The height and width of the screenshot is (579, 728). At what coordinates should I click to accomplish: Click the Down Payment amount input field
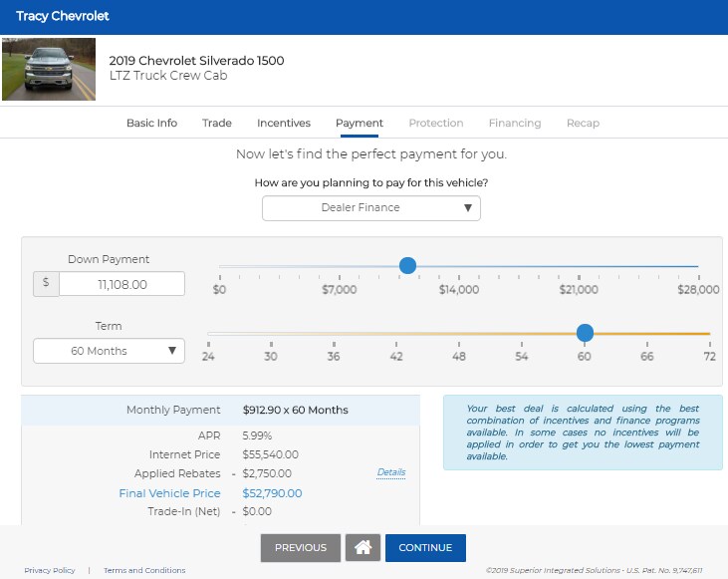coord(122,284)
